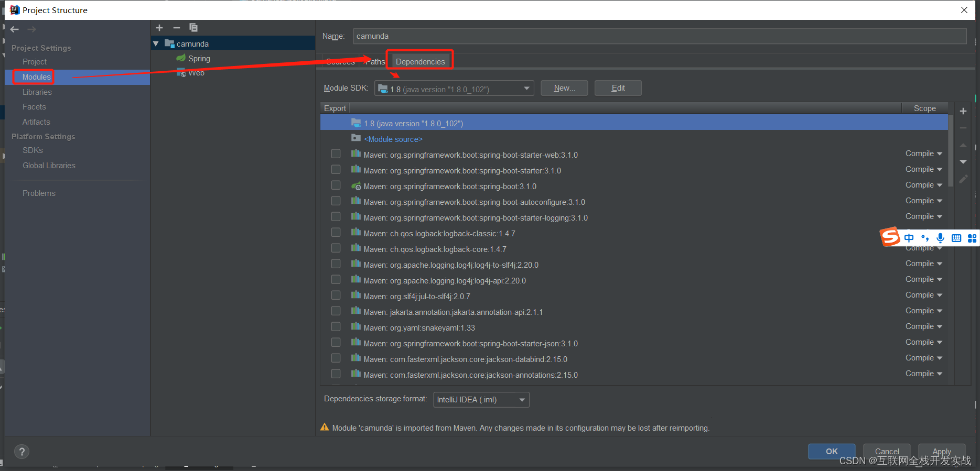Change scope for log4j-to-slf4j
The height and width of the screenshot is (471, 980).
tap(924, 264)
